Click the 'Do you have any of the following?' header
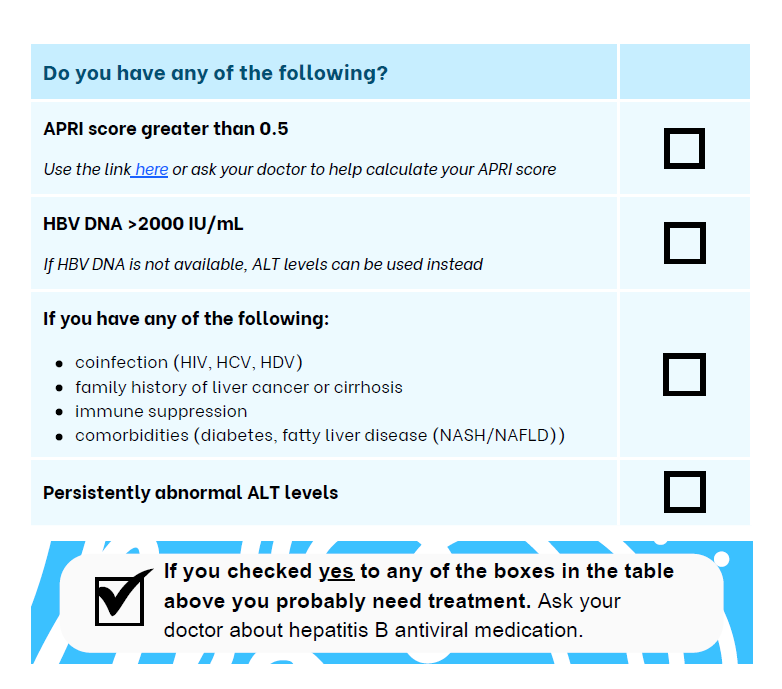 (x=215, y=73)
